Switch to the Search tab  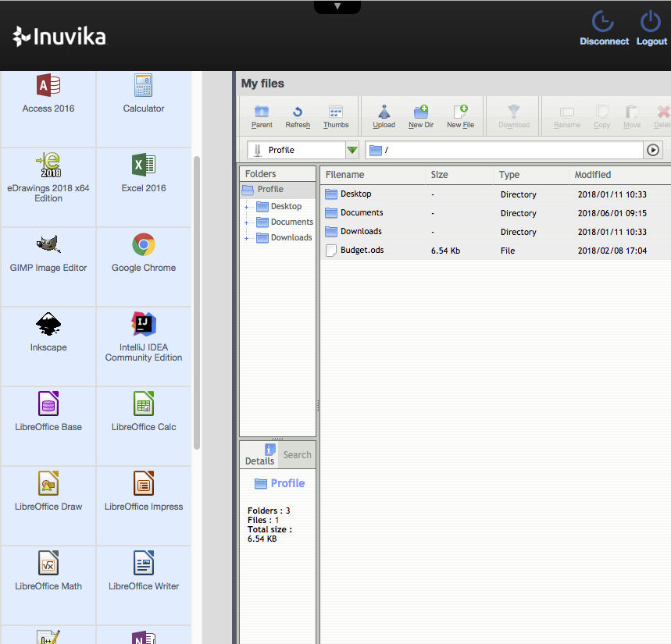297,455
